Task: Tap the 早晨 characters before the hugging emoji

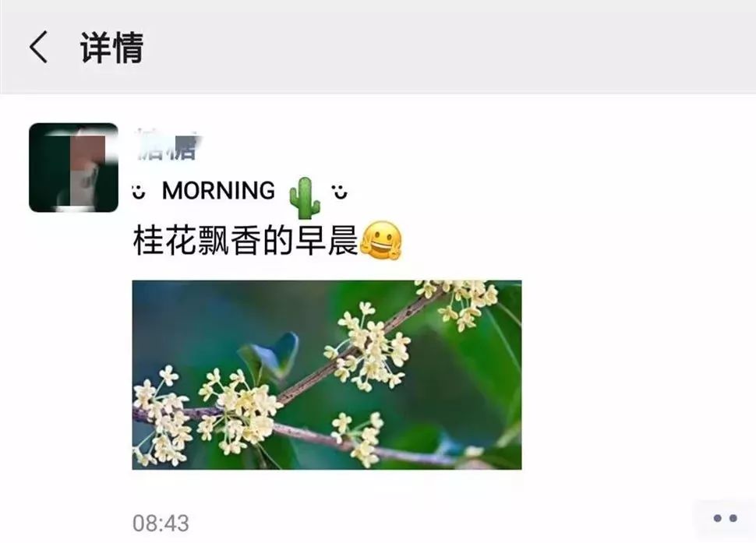Action: (x=327, y=241)
